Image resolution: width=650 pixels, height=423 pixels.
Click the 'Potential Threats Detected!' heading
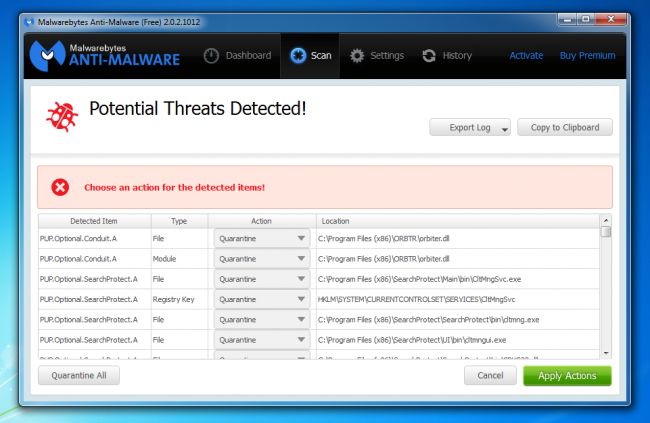pos(198,109)
